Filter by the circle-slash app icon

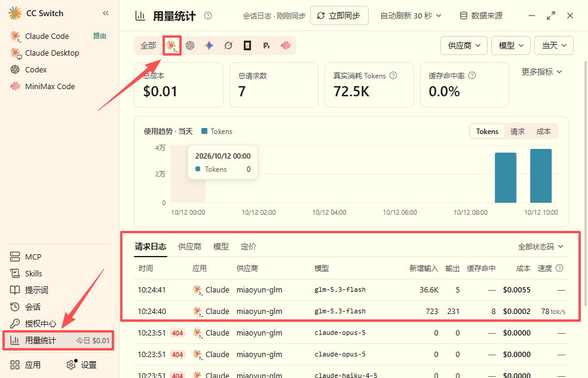[x=228, y=46]
